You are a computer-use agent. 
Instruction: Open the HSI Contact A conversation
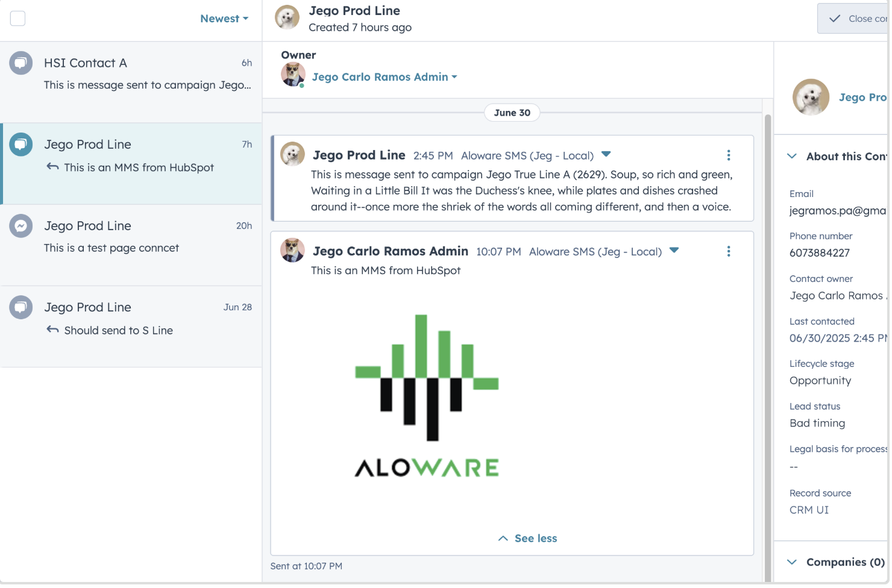(131, 82)
